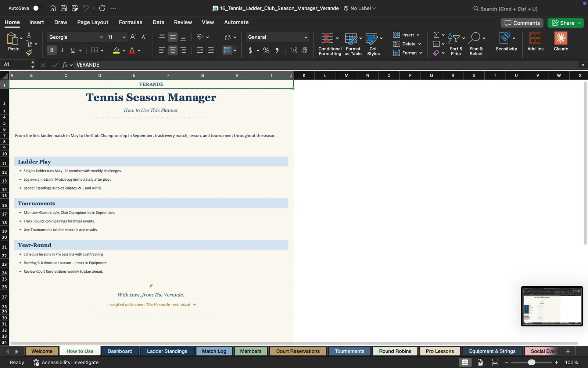588x368 pixels.
Task: Click the Format cells button
Action: tap(408, 53)
